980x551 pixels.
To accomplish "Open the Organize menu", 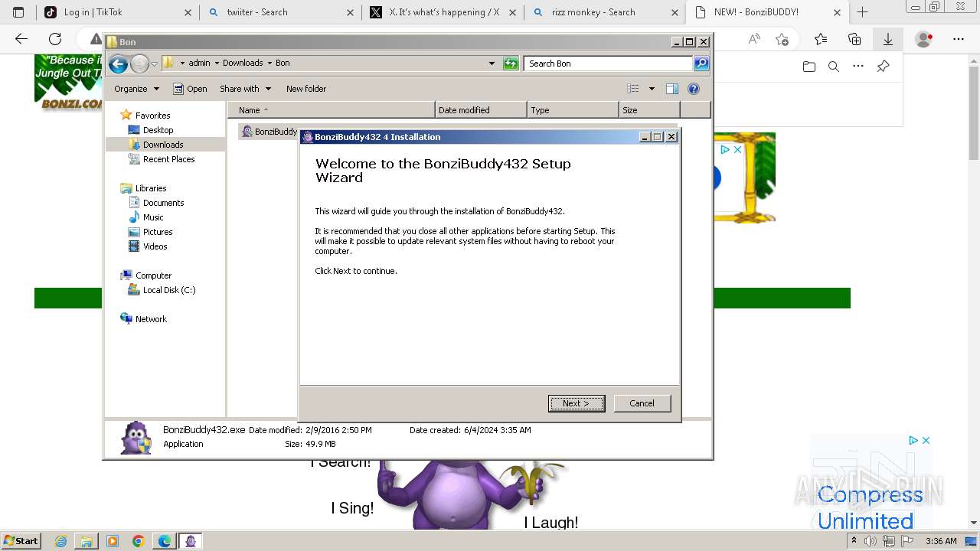I will pyautogui.click(x=136, y=89).
